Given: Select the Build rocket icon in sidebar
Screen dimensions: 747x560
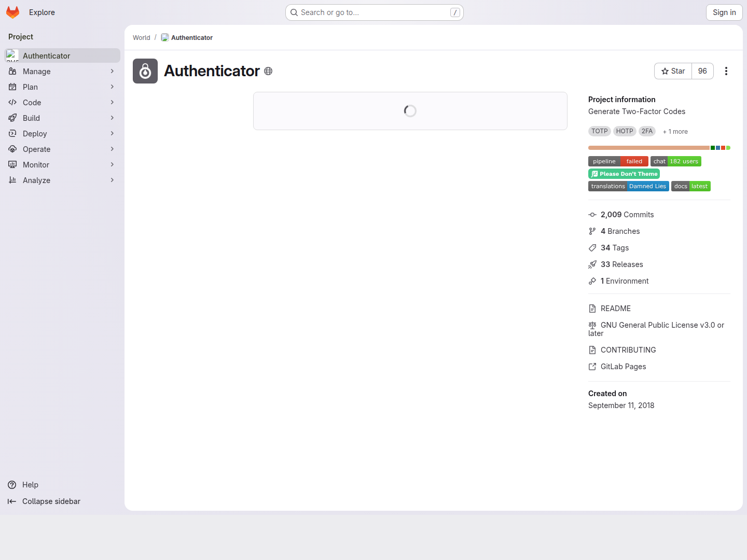Looking at the screenshot, I should coord(12,118).
